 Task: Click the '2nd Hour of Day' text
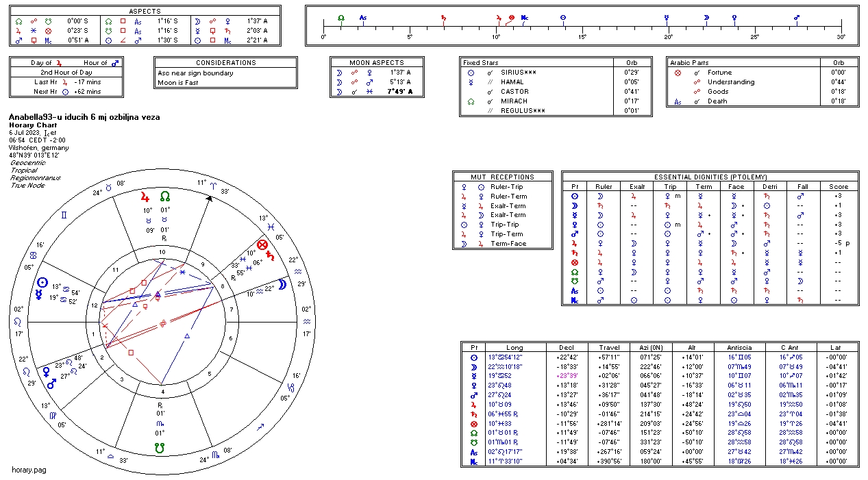(66, 73)
